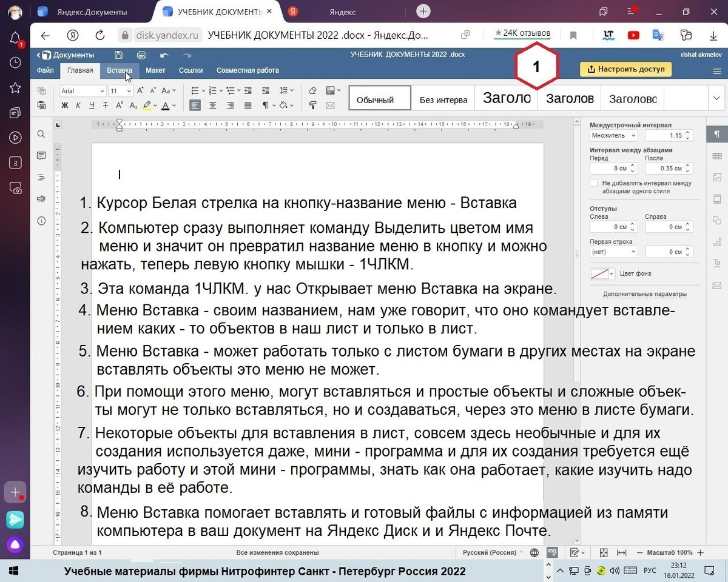Tick 'Не добавлять интервал между абзацами' checkbox
The height and width of the screenshot is (582, 728).
tap(594, 182)
